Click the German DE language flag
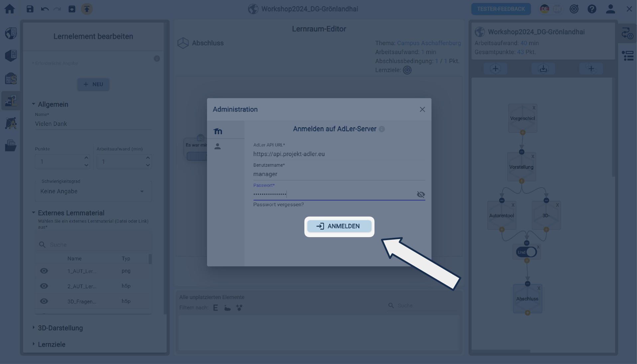 (544, 9)
